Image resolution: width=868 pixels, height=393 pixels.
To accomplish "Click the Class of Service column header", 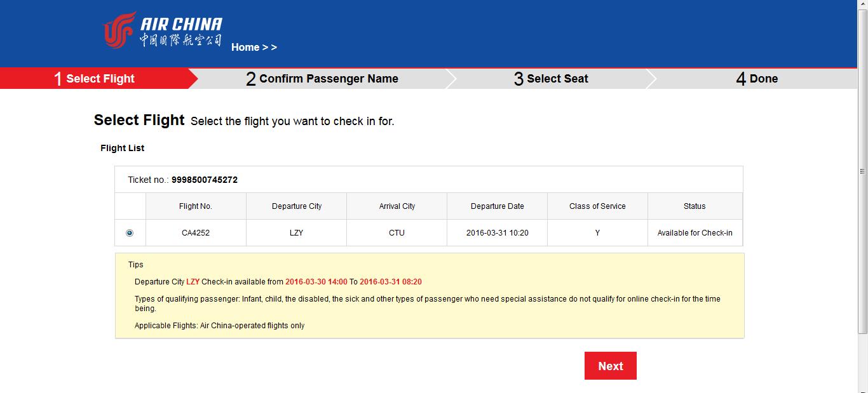I will tap(597, 206).
